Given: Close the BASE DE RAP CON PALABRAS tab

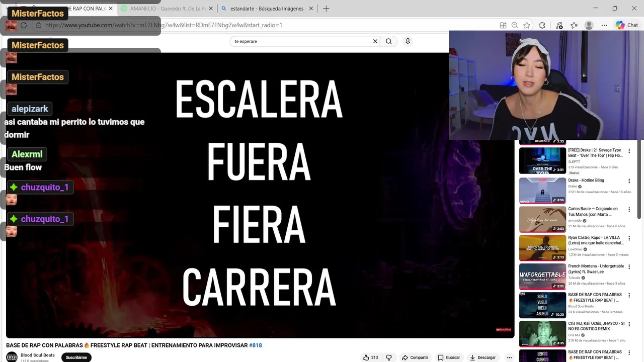Looking at the screenshot, I should tap(110, 9).
